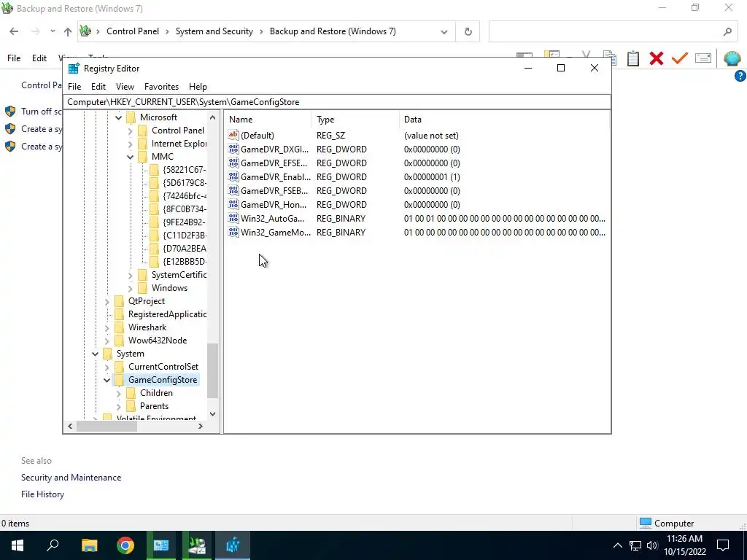The width and height of the screenshot is (747, 560).
Task: Open File menu in Backup and Restore window
Action: [x=14, y=58]
